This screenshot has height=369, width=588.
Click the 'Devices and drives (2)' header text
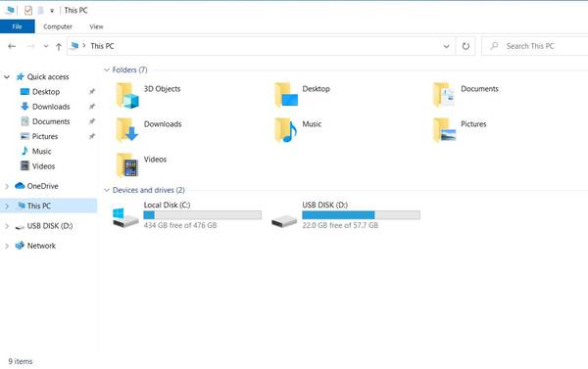(x=149, y=190)
